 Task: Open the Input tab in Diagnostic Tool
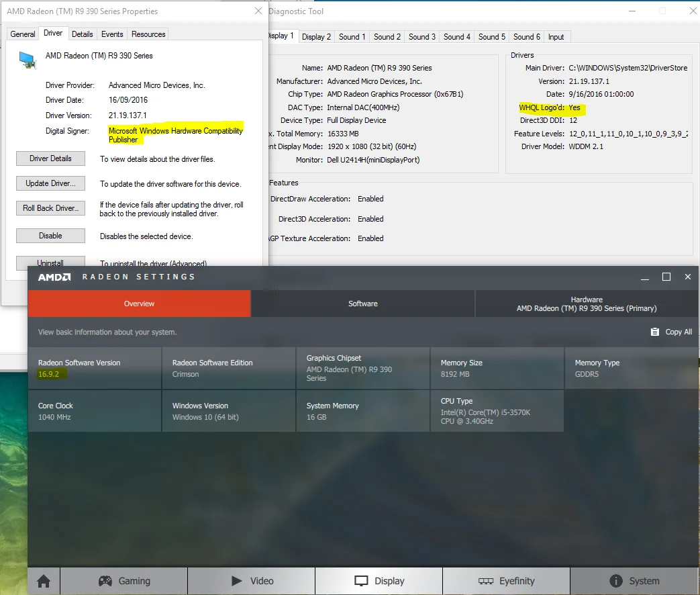[556, 37]
